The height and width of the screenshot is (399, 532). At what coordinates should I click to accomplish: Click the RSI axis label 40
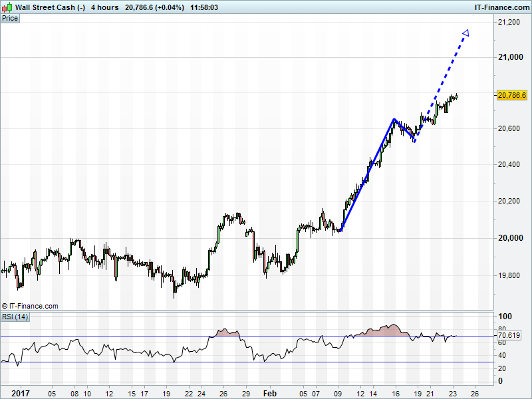(502, 356)
